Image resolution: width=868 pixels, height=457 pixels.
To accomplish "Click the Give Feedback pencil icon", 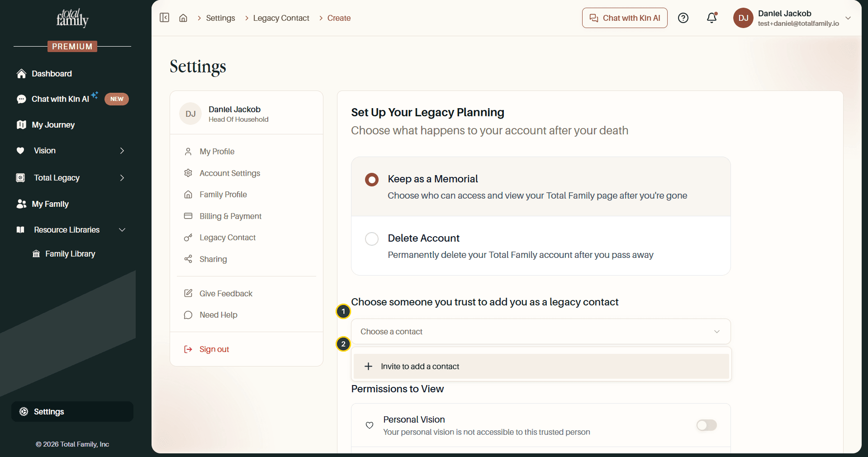I will click(188, 294).
